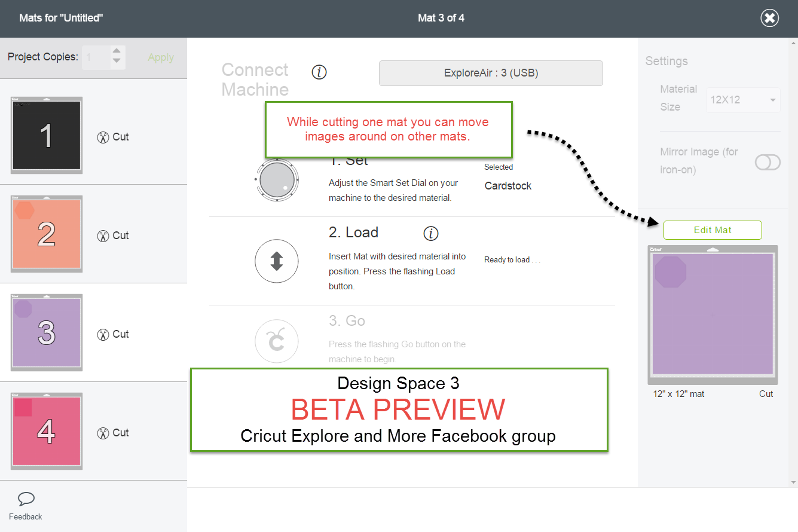Image resolution: width=798 pixels, height=532 pixels.
Task: Select the Cut icon for mat 3
Action: tap(103, 334)
